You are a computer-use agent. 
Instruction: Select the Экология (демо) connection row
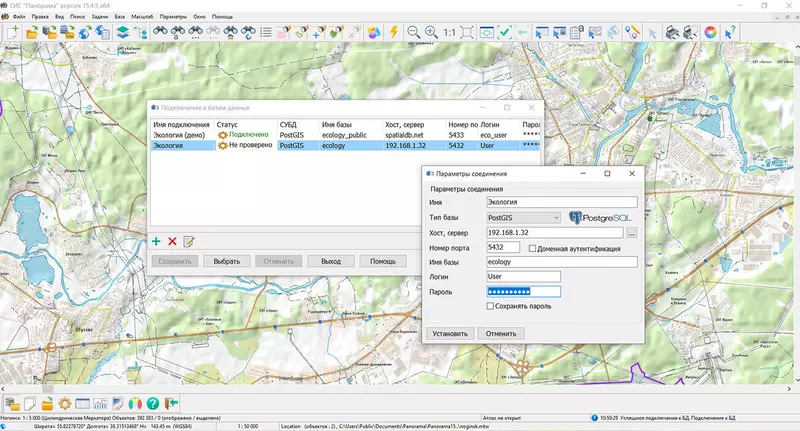[180, 133]
